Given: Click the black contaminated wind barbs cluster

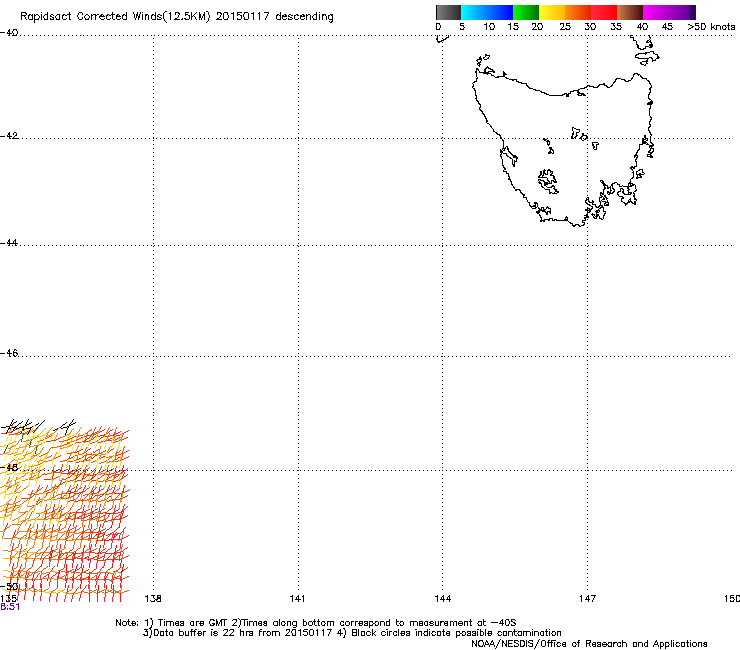Looking at the screenshot, I should [38, 427].
